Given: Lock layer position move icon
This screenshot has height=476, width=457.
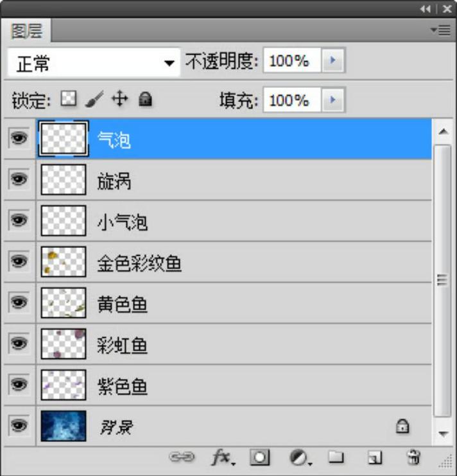Looking at the screenshot, I should pos(119,99).
